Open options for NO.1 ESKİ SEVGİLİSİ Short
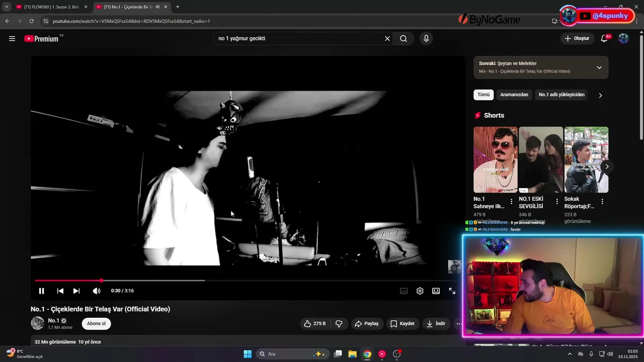This screenshot has height=362, width=644. coord(556,202)
